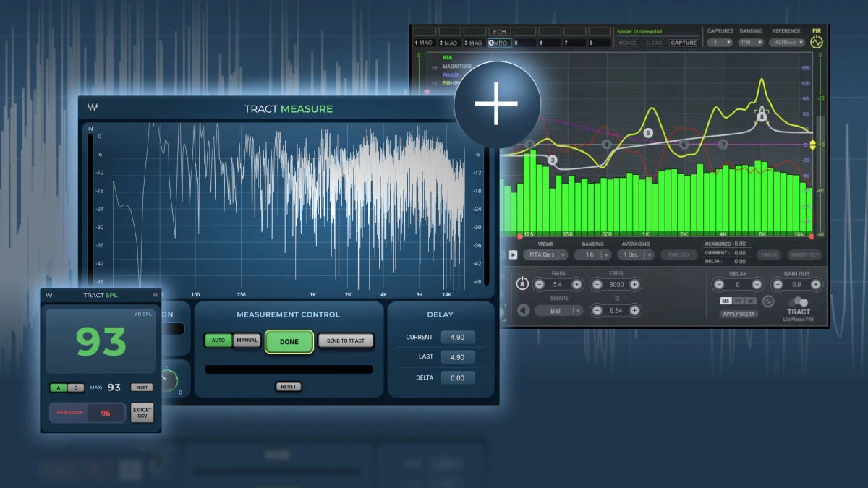Toggle the PHASE trace in the legend
868x488 pixels.
450,74
